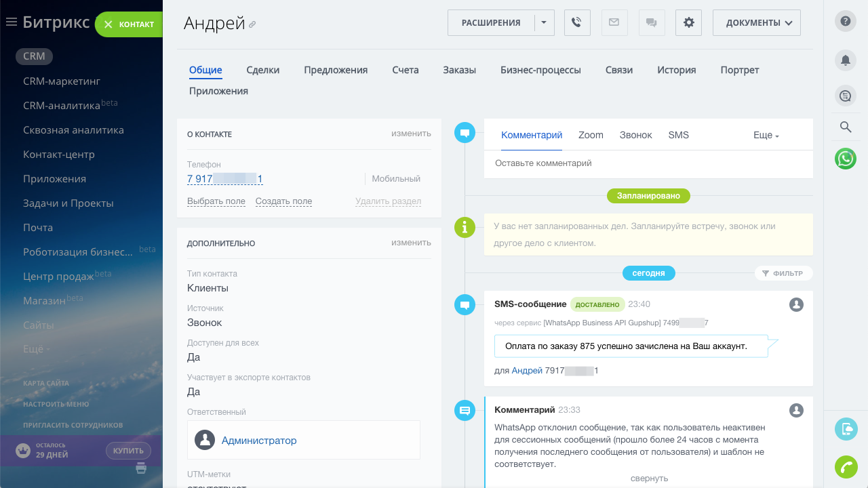Click the green info timeline icon
868x488 pixels.
pos(465,228)
